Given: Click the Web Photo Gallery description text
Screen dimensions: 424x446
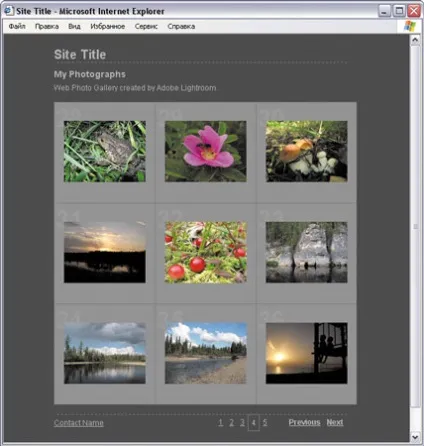Looking at the screenshot, I should (x=135, y=88).
